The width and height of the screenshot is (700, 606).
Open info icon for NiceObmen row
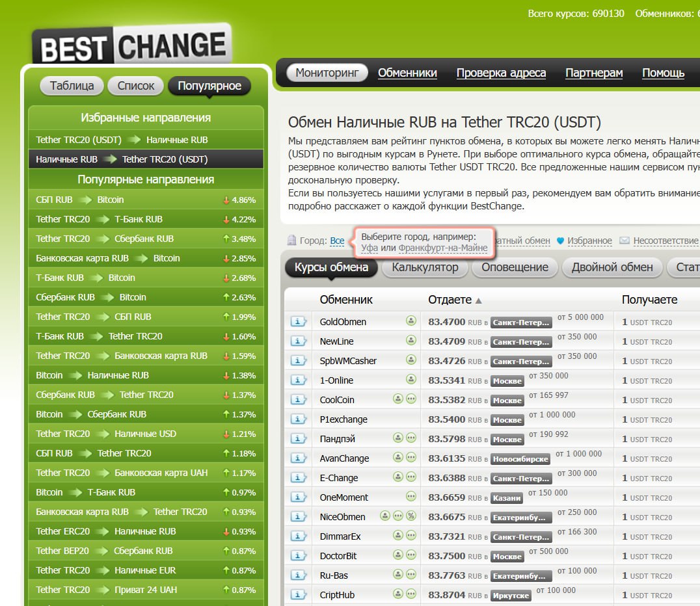[298, 516]
